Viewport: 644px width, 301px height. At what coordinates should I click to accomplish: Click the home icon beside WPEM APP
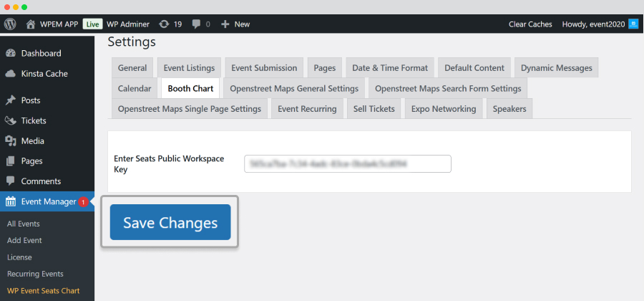pos(30,24)
